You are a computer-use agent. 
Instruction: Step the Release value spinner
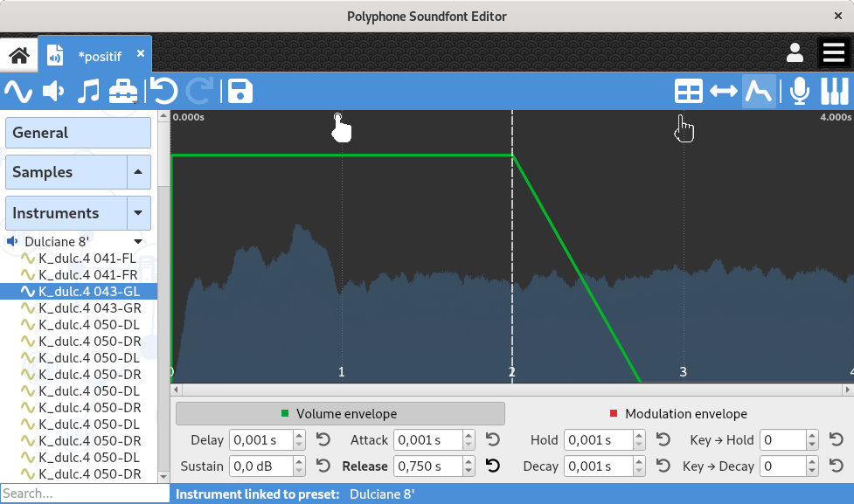[x=469, y=466]
